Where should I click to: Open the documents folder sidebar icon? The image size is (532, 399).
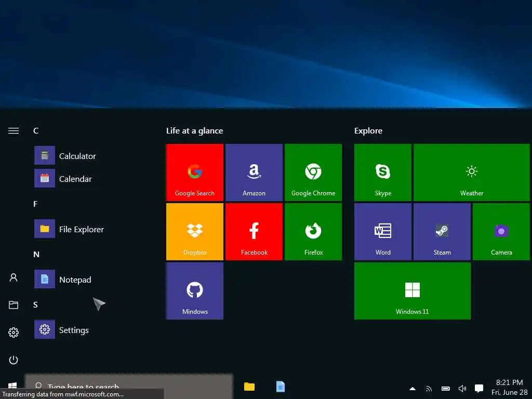pos(14,304)
